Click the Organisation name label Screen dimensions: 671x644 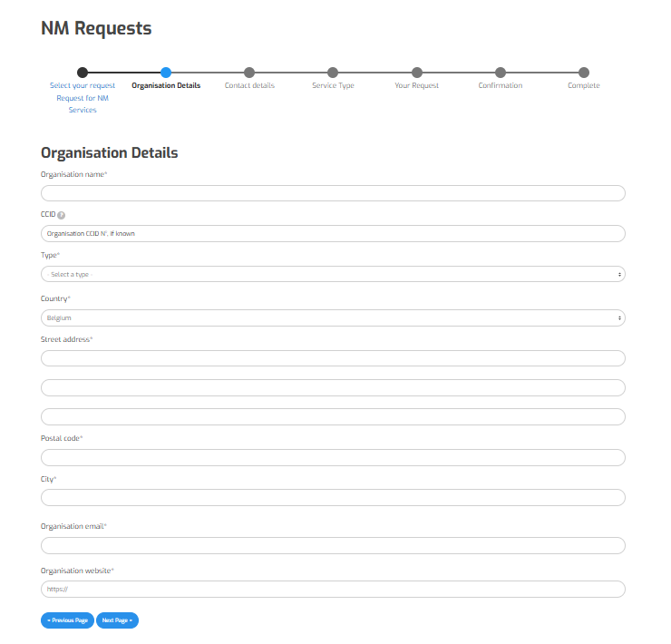click(73, 175)
